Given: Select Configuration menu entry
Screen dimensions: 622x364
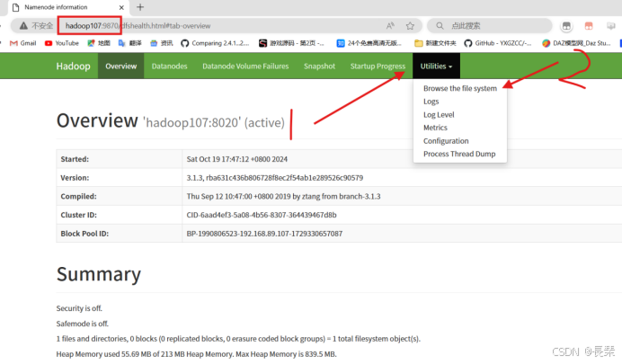Looking at the screenshot, I should [446, 141].
